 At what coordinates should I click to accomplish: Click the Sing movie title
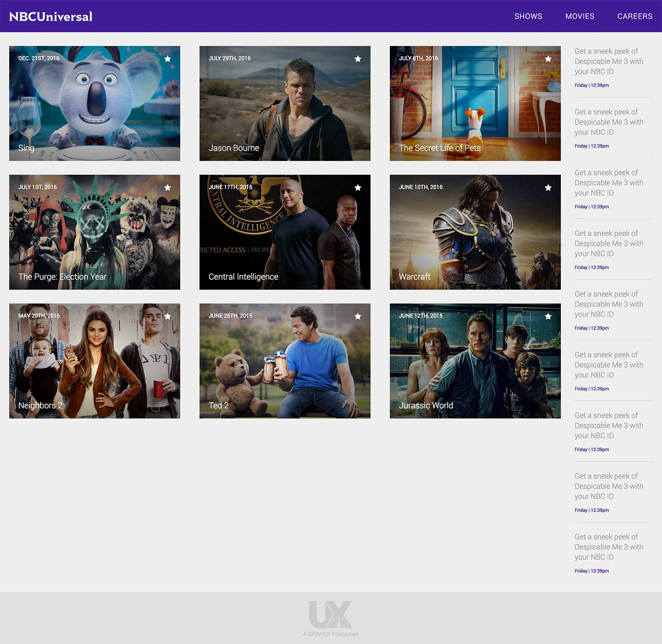26,148
